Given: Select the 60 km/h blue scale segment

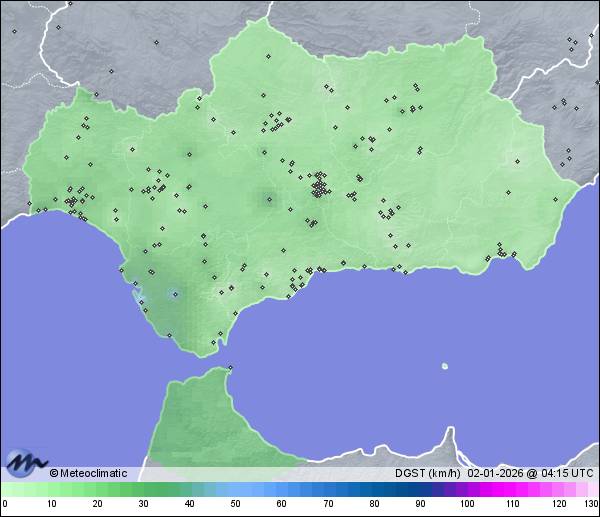Looking at the screenshot, I should tap(281, 489).
